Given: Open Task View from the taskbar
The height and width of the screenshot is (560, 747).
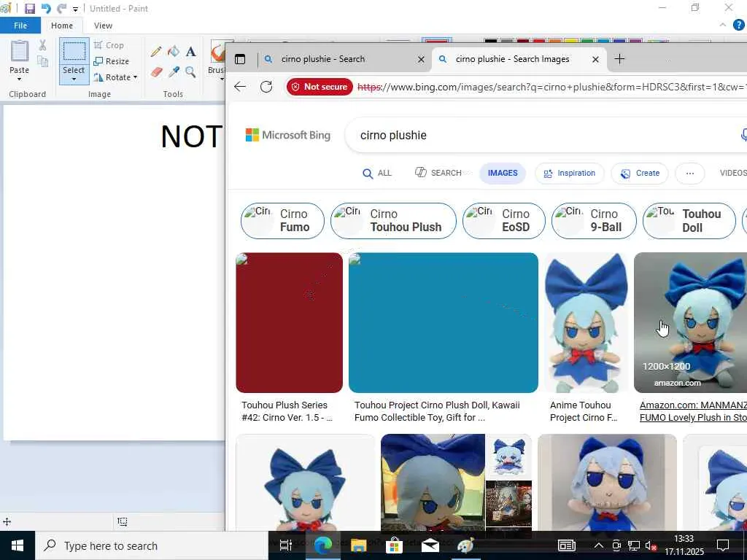Looking at the screenshot, I should tap(285, 545).
